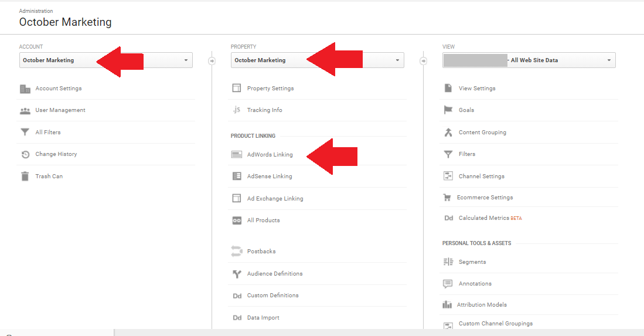Open Annotations
Image resolution: width=644 pixels, height=336 pixels.
(x=475, y=284)
